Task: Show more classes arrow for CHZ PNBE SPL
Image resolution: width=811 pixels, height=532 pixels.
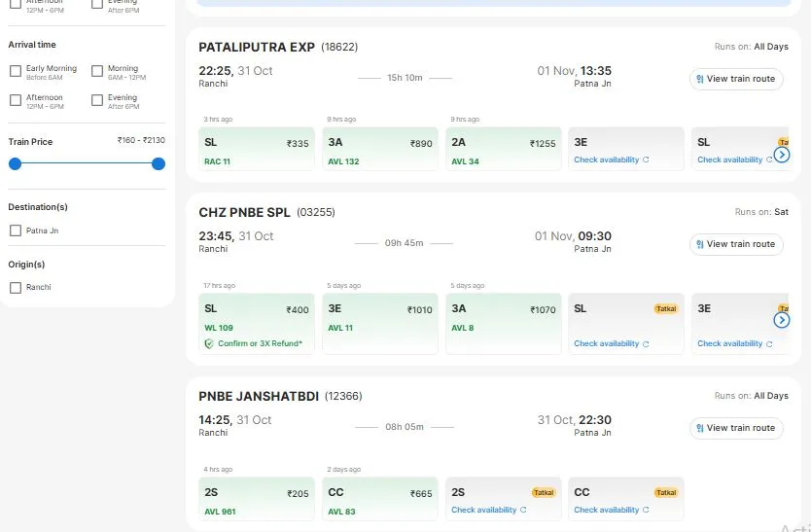Action: [x=782, y=320]
